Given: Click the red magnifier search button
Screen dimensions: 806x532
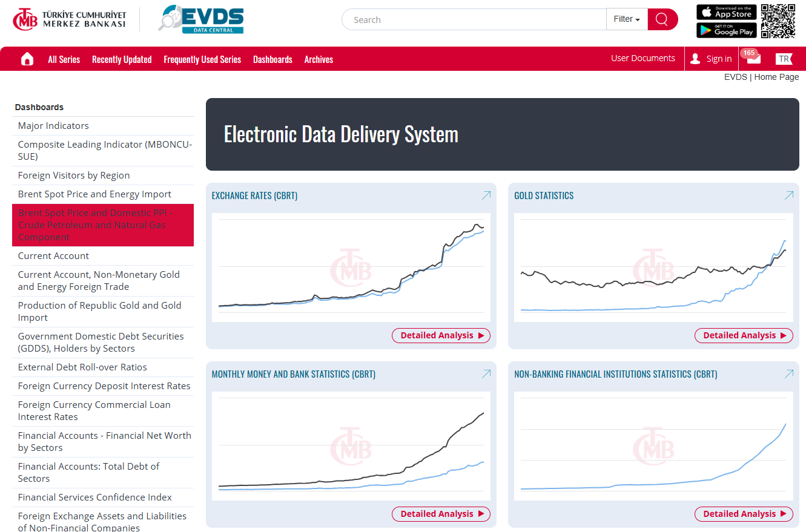Looking at the screenshot, I should [x=662, y=19].
